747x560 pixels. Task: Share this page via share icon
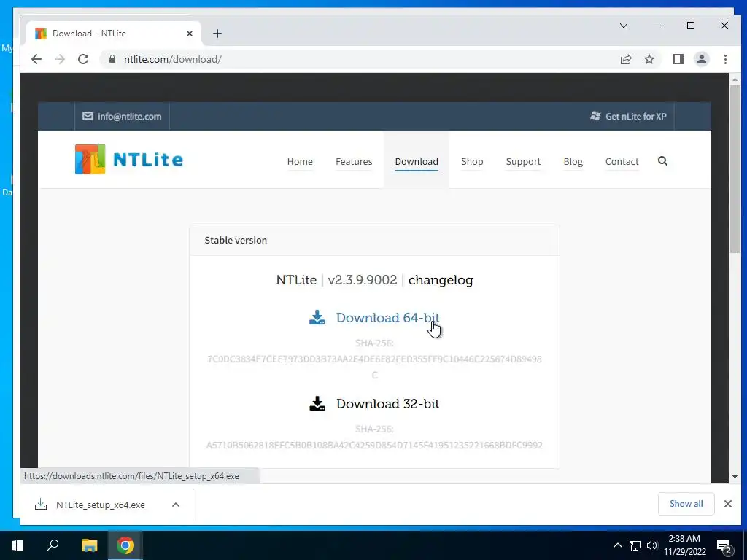[625, 59]
